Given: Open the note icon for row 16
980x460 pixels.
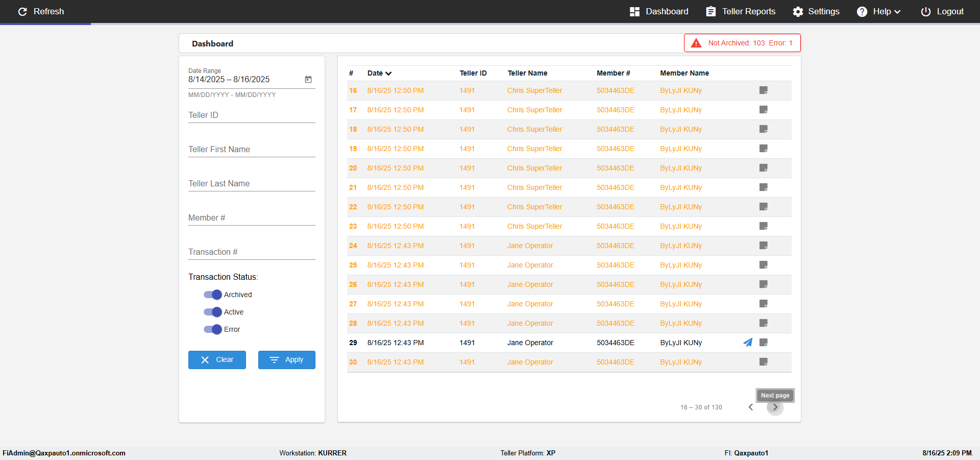Looking at the screenshot, I should tap(764, 90).
